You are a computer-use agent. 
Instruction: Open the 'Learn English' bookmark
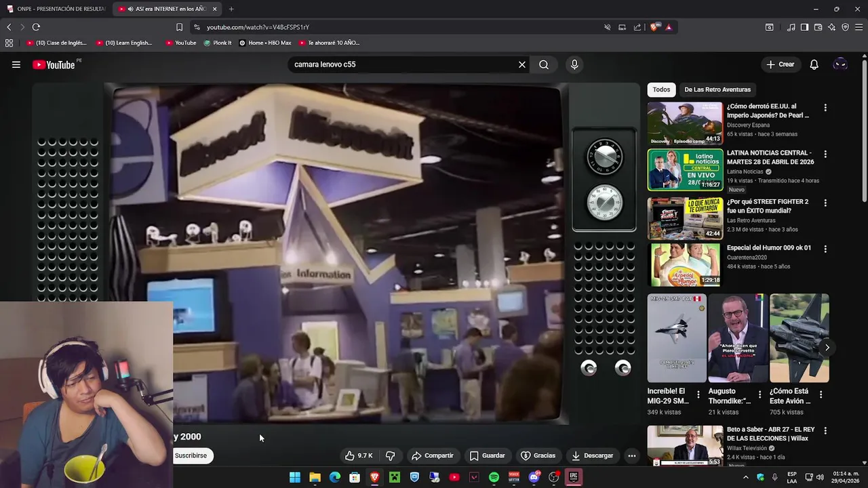pos(124,43)
